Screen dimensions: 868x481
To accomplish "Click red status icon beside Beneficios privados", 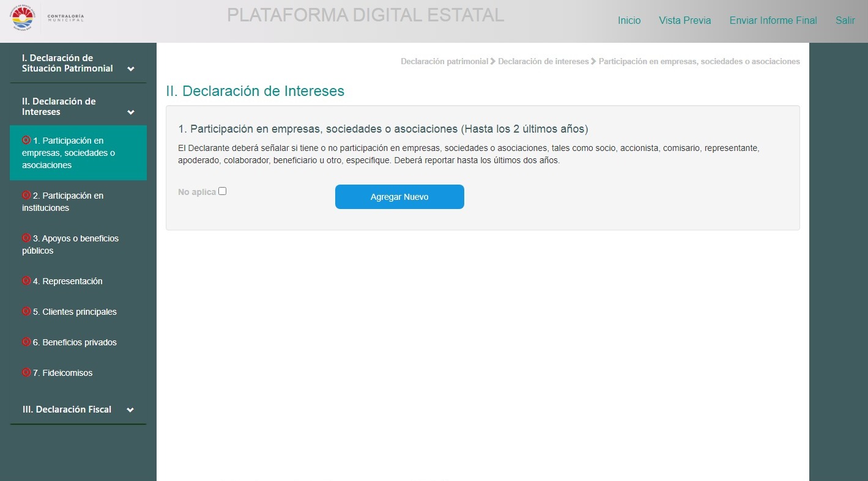I will click(x=26, y=342).
